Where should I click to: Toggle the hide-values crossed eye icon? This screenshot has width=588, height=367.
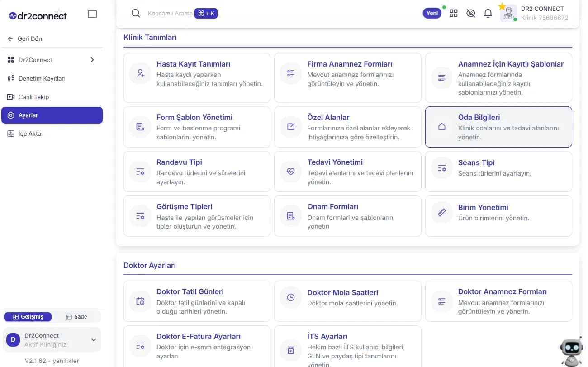click(x=471, y=13)
